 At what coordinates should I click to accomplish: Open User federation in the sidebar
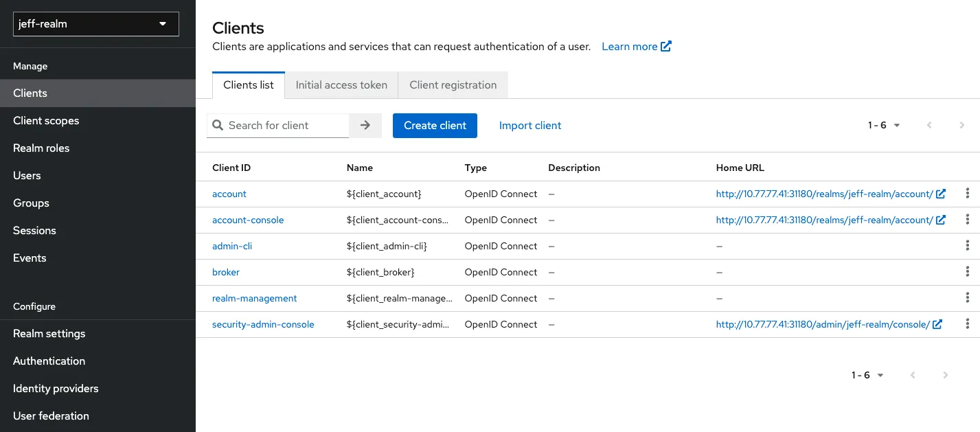98,416
